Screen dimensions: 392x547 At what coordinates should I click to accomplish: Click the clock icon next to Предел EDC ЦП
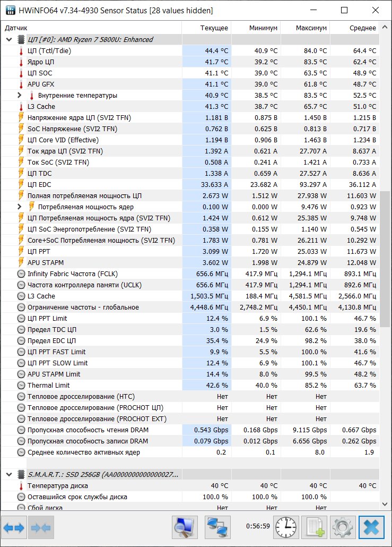click(21, 341)
